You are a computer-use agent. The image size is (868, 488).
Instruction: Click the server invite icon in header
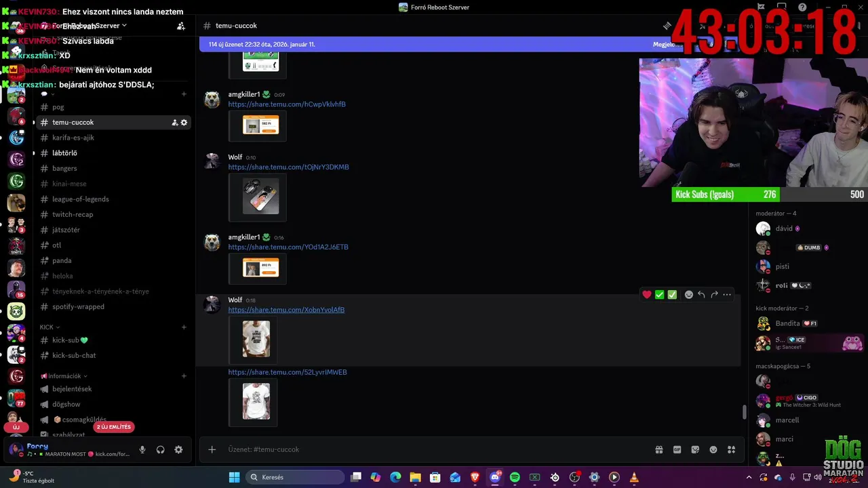181,26
